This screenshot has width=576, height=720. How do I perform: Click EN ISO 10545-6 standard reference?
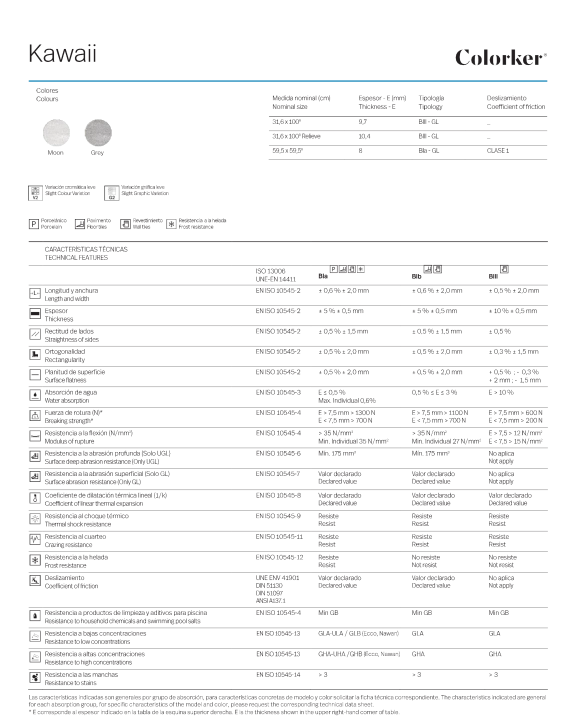coord(278,454)
